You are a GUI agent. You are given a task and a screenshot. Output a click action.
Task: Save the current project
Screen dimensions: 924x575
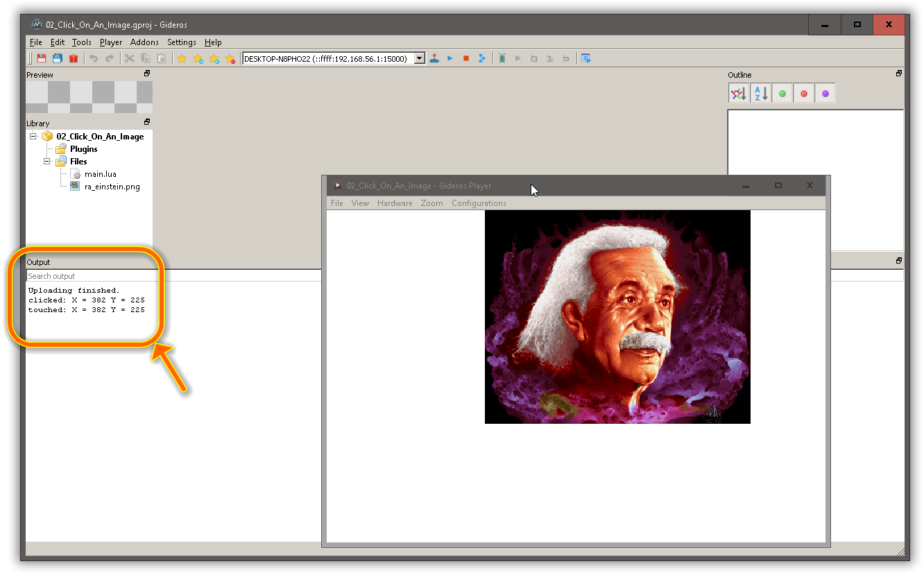(41, 58)
